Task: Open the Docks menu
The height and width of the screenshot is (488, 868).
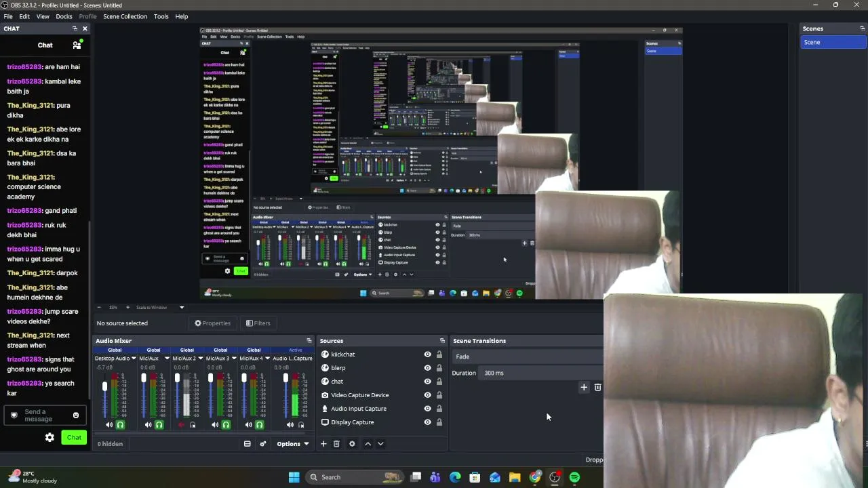Action: point(64,16)
